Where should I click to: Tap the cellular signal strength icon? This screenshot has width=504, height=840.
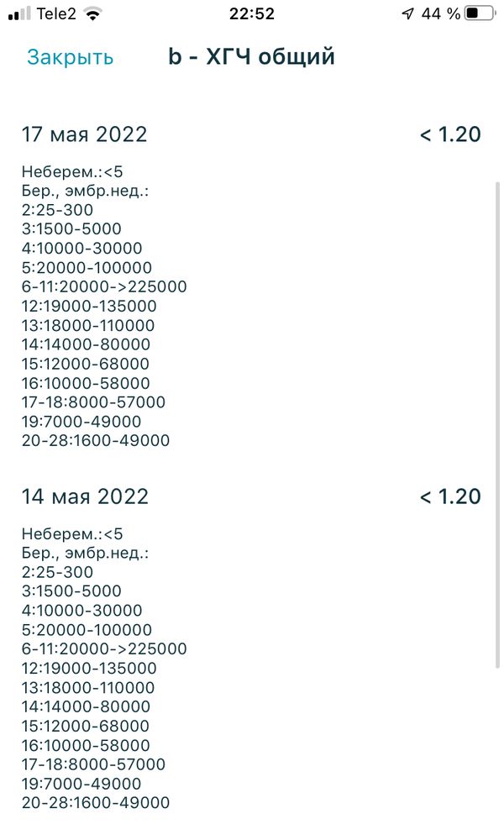[18, 13]
